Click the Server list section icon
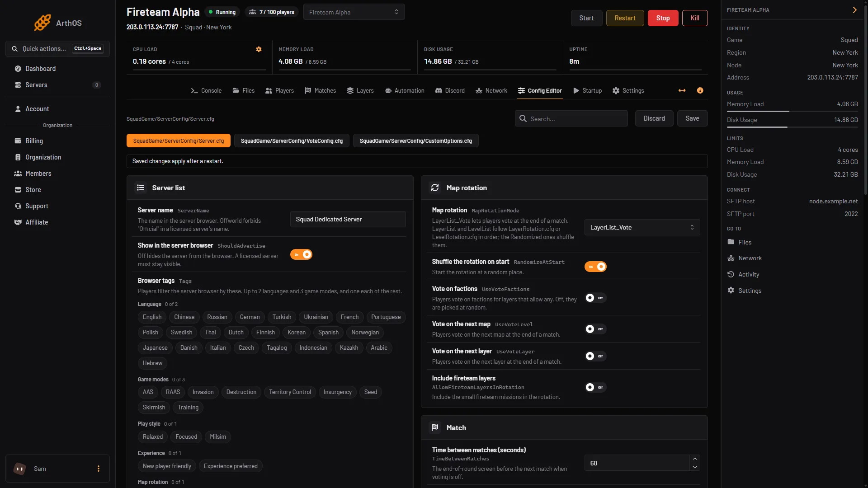This screenshot has width=868, height=488. pos(141,188)
